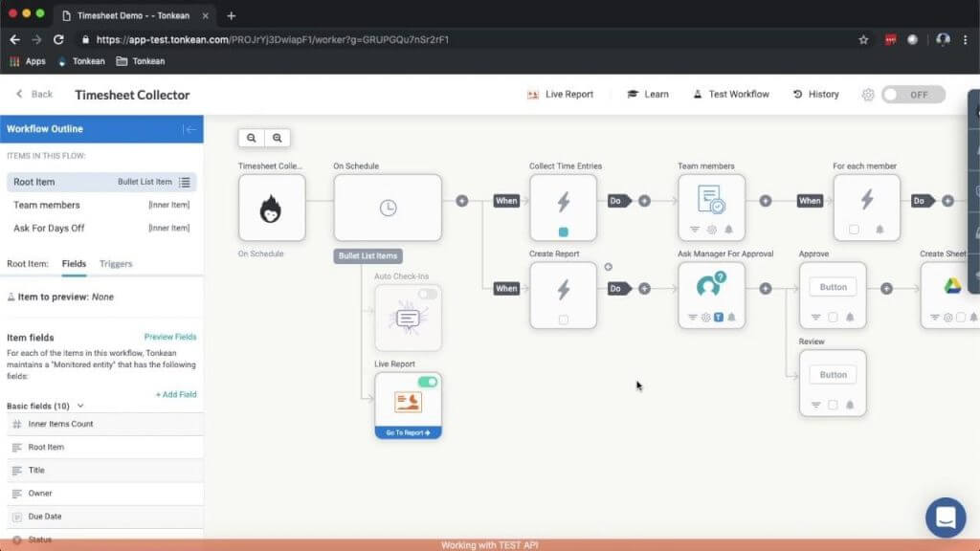Disable the Live Report toggle
Viewport: 980px width, 551px height.
(428, 382)
